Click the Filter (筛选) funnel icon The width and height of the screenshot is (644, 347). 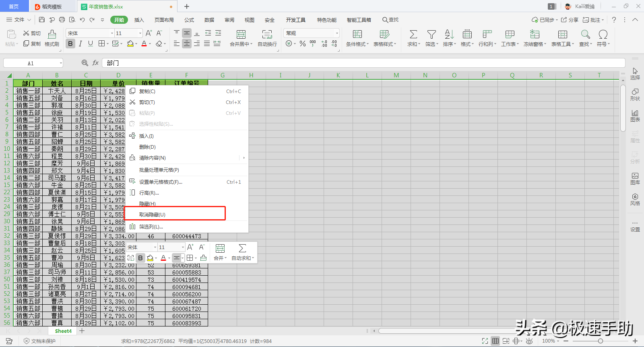click(x=431, y=35)
